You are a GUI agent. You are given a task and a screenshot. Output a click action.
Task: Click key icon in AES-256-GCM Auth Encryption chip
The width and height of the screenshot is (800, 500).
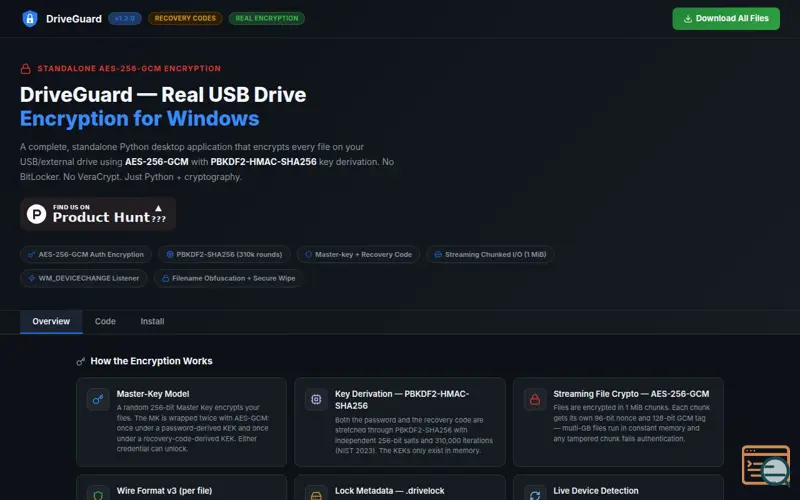(32, 254)
